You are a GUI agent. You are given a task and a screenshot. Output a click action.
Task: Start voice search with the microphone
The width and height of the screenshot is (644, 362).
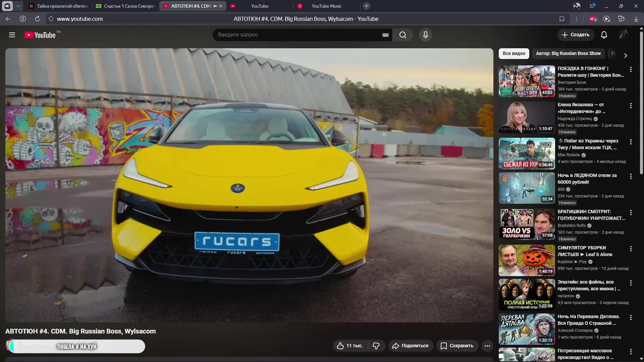click(426, 35)
